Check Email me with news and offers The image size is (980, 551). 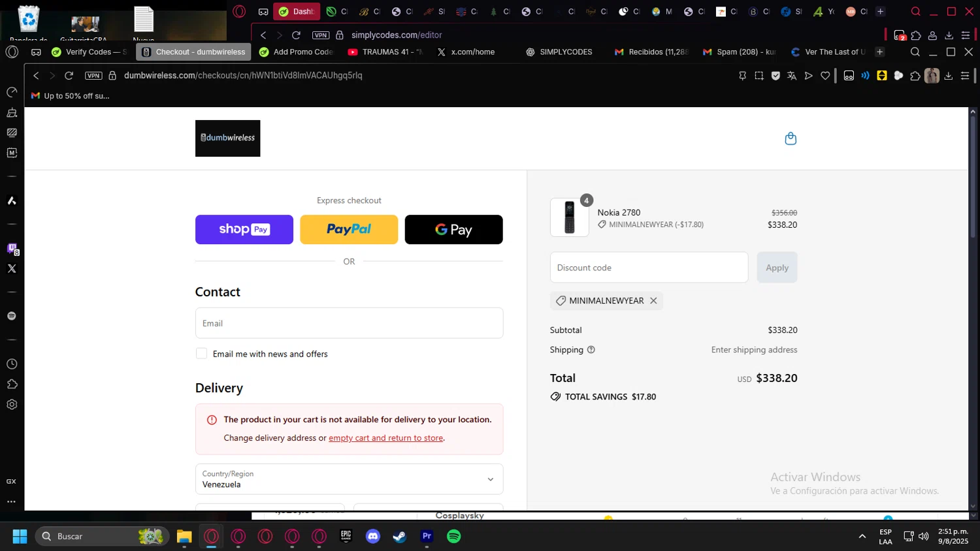coord(201,353)
